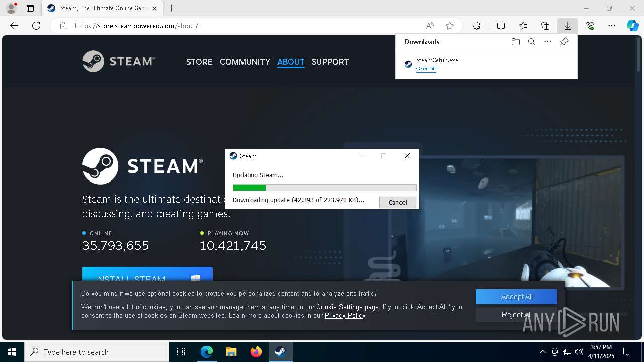Click the Steam update progress bar

click(x=325, y=188)
